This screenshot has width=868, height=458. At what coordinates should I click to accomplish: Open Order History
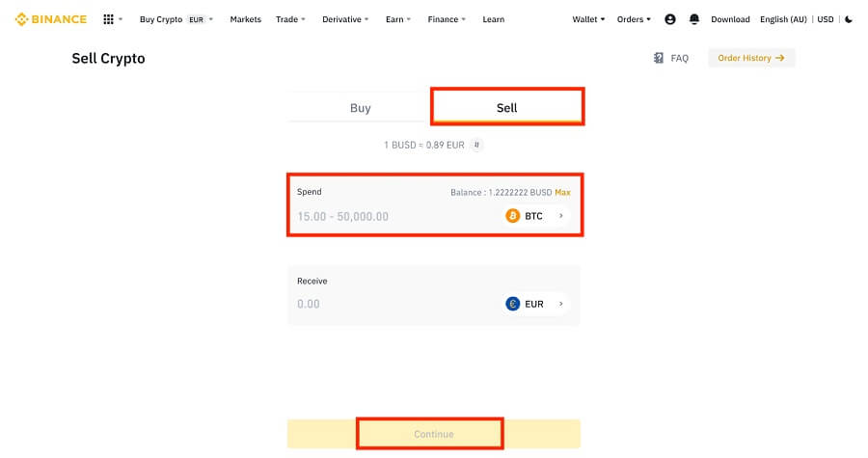click(751, 58)
